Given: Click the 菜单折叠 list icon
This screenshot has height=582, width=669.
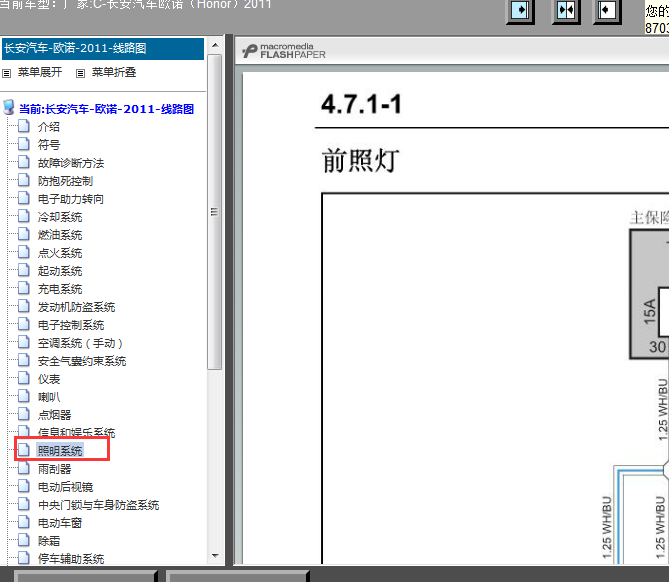Looking at the screenshot, I should (80, 73).
